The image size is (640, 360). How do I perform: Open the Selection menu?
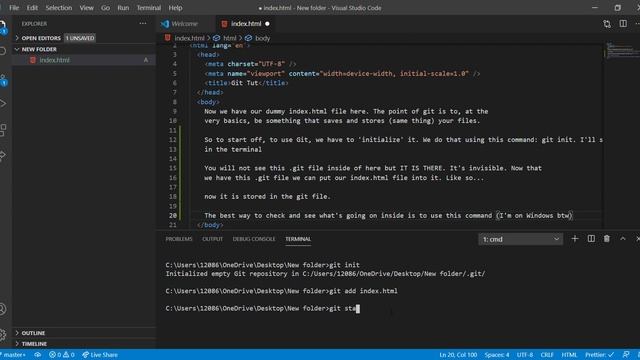(x=58, y=8)
